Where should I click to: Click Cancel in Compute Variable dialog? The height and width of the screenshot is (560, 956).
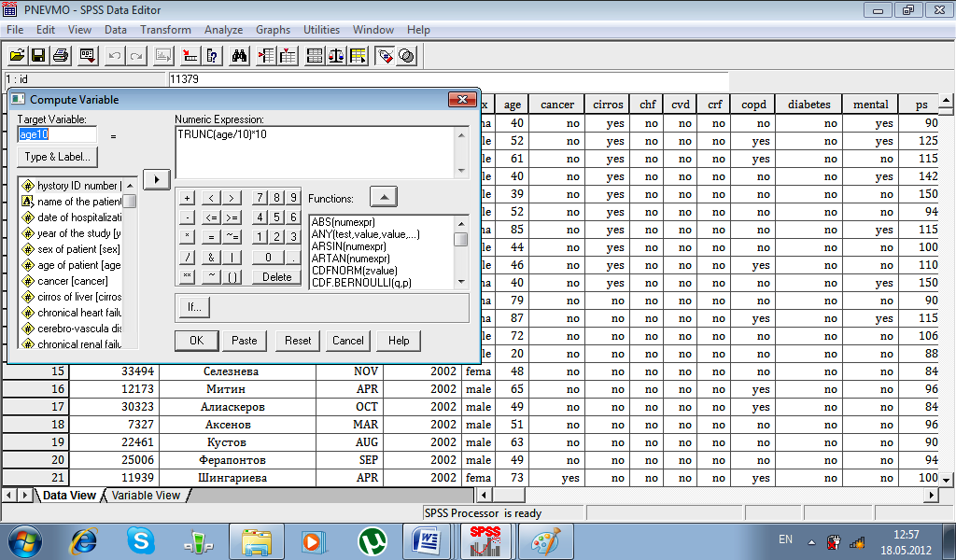[x=347, y=341]
